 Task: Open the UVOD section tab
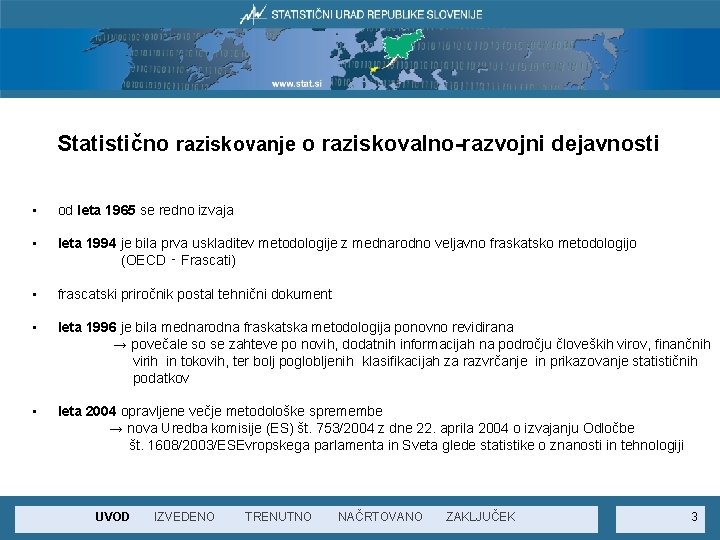(x=112, y=517)
